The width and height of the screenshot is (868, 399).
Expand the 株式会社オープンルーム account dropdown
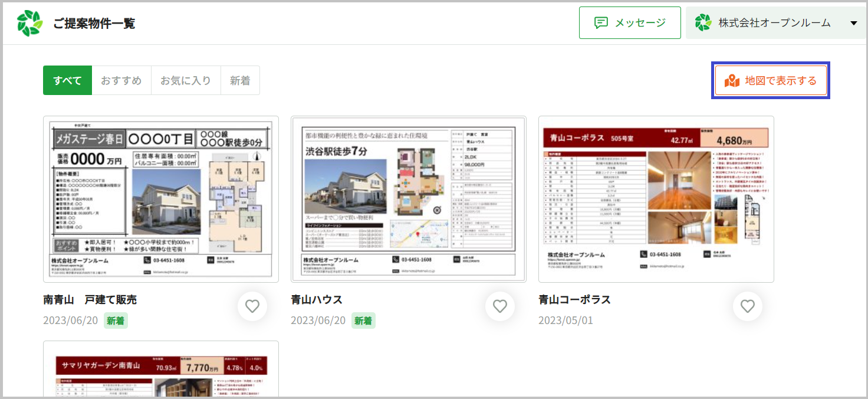[x=775, y=23]
